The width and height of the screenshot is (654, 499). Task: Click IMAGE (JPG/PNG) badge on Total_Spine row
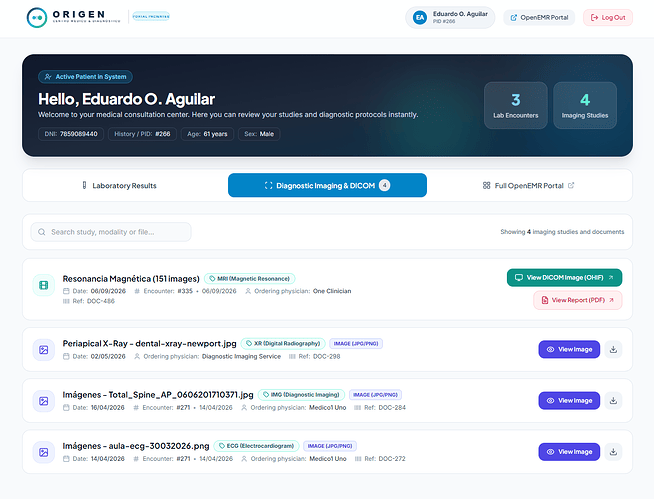[x=375, y=395]
